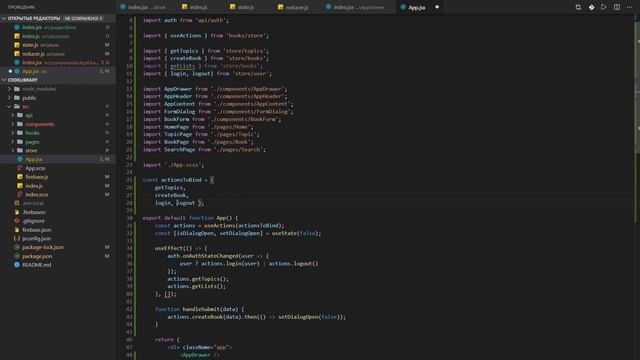Collapse the src folder
640x360 pixels.
9,107
